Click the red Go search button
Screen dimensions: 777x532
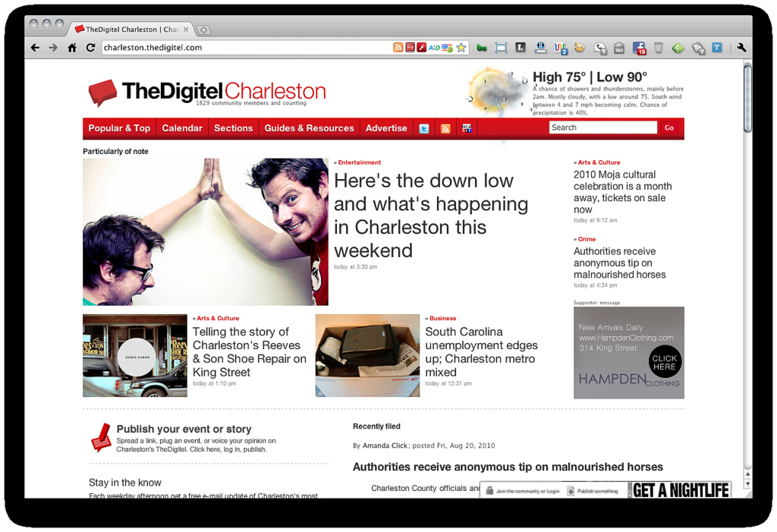pos(669,128)
